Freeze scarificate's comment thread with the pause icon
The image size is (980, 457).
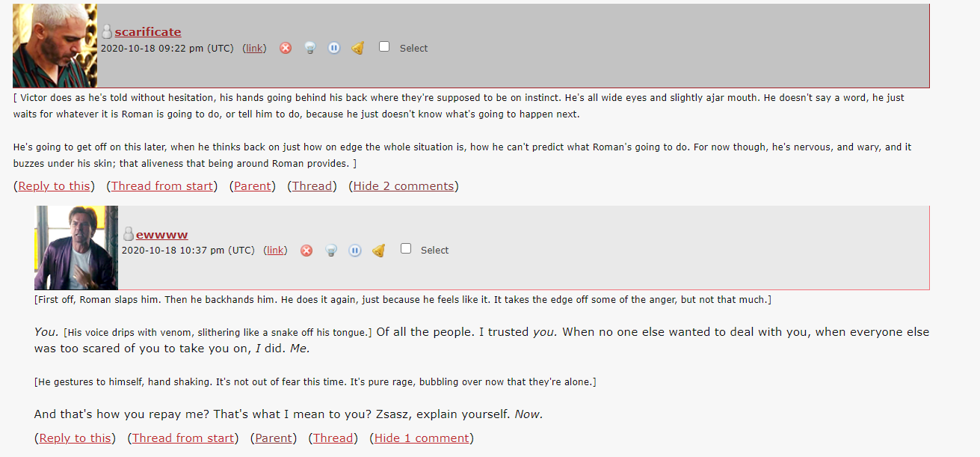[x=334, y=48]
